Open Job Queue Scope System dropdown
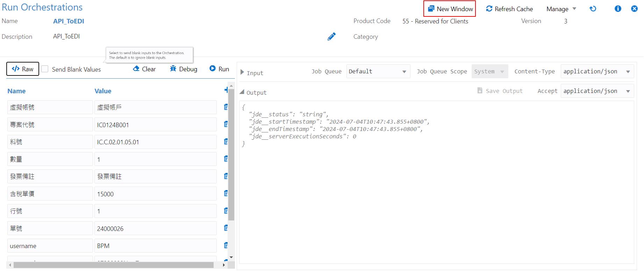644x276 pixels. pos(489,71)
